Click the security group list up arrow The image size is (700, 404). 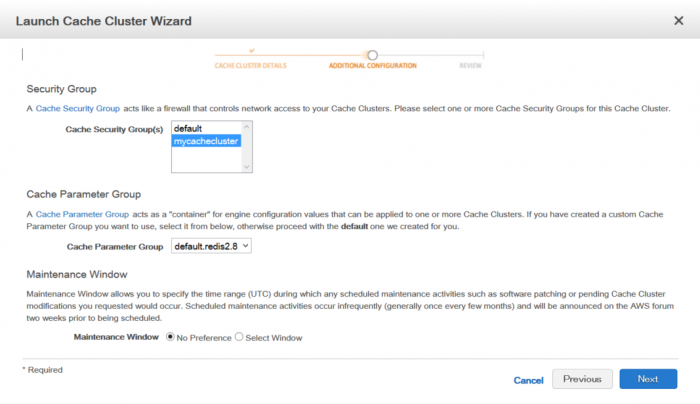pyautogui.click(x=247, y=127)
